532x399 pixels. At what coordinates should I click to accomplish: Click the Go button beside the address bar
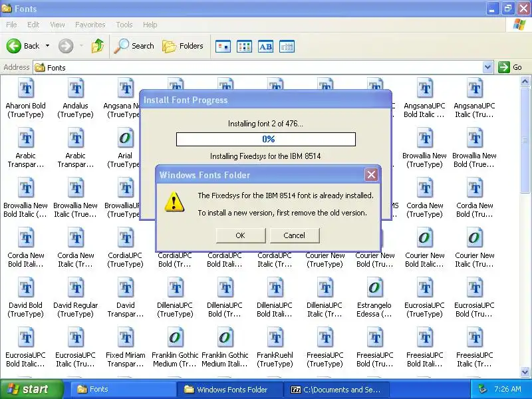[x=510, y=67]
